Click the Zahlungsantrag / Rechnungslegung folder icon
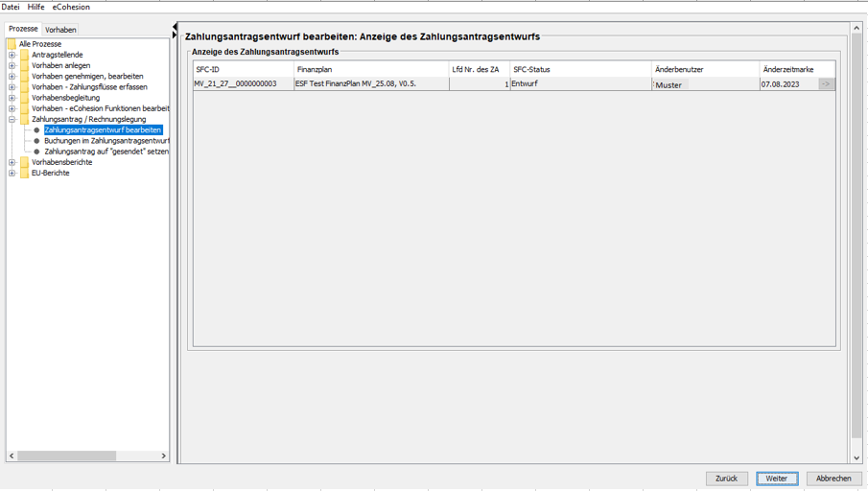Viewport: 868px width, 491px height. [x=24, y=120]
